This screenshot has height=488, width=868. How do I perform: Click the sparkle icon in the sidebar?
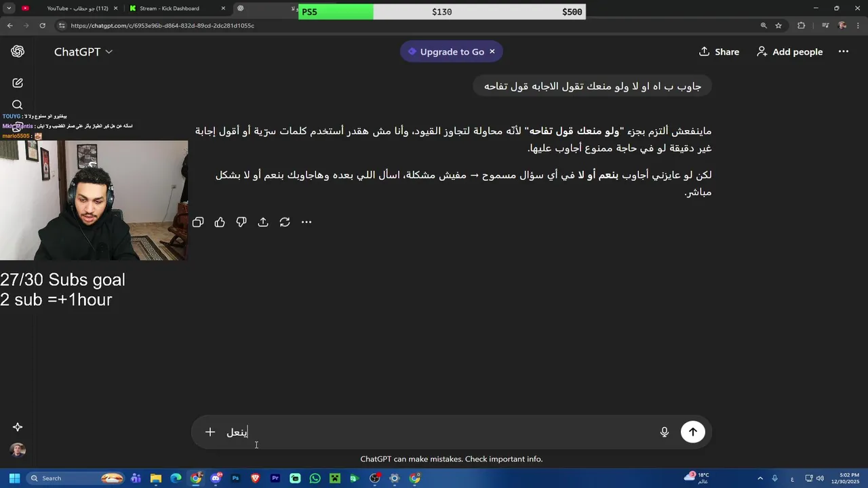(x=18, y=427)
